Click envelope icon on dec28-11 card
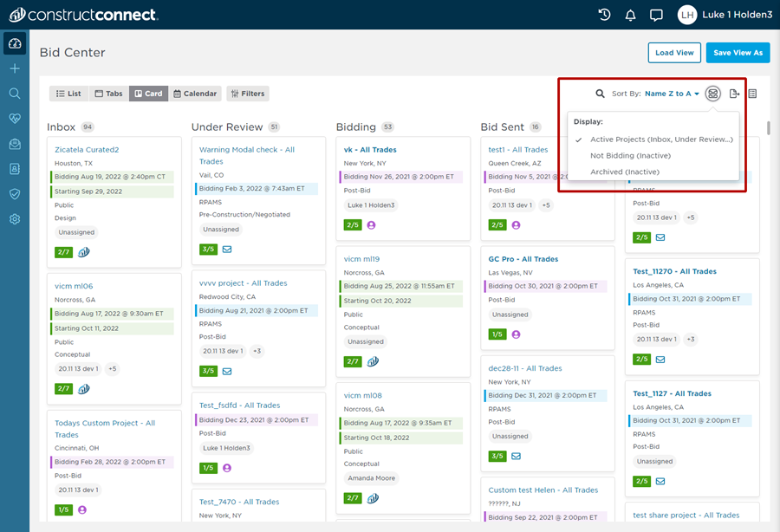Image resolution: width=780 pixels, height=532 pixels. pos(516,456)
